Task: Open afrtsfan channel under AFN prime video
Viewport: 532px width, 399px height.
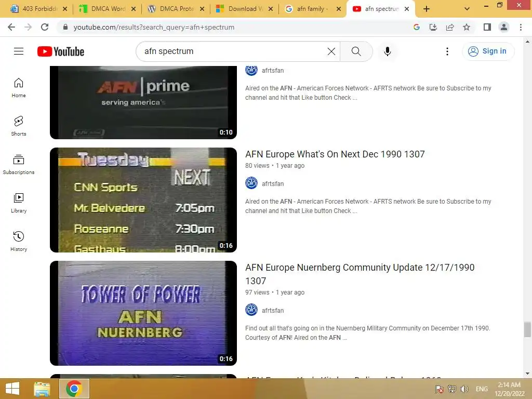Action: point(273,71)
